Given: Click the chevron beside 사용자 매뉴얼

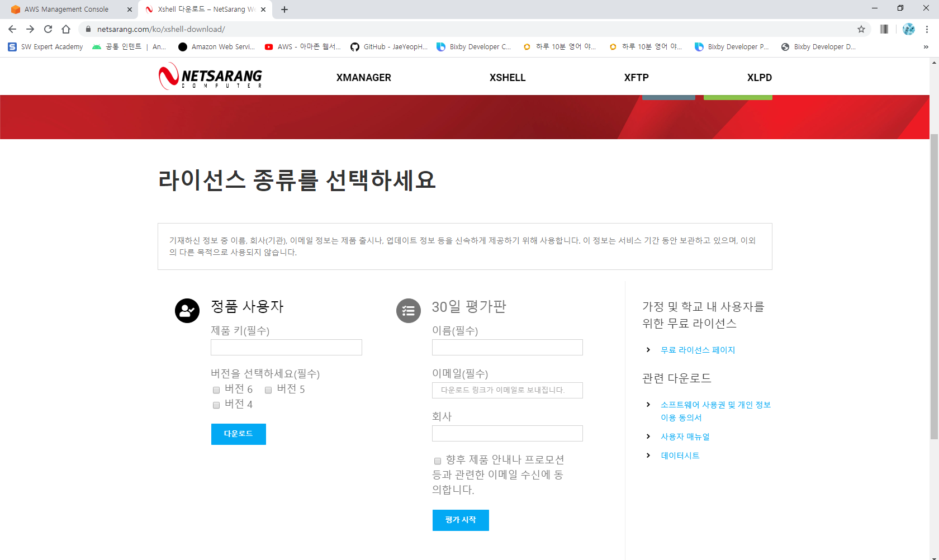Looking at the screenshot, I should pos(648,436).
